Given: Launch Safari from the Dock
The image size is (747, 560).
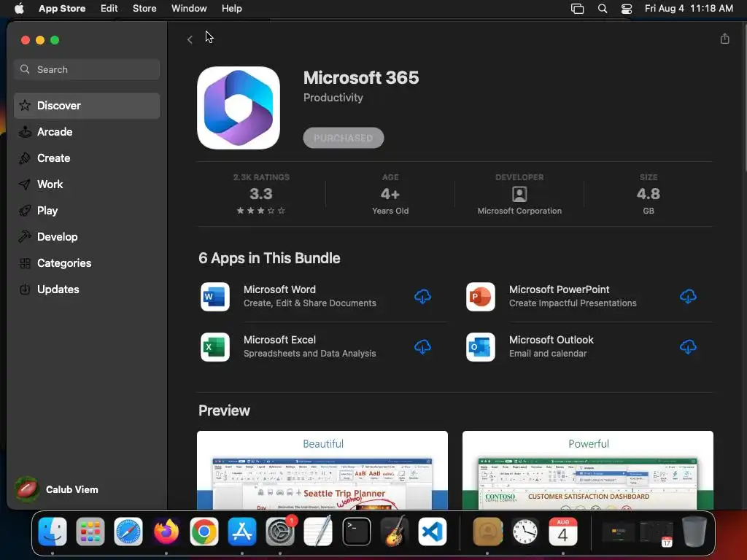Looking at the screenshot, I should tap(128, 532).
